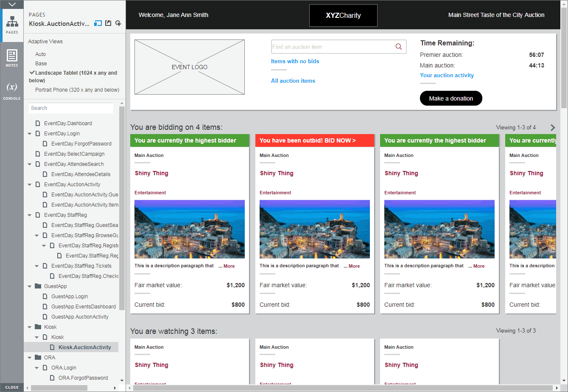Open the Console panel
Screen dimensions: 568x392
pos(12,91)
